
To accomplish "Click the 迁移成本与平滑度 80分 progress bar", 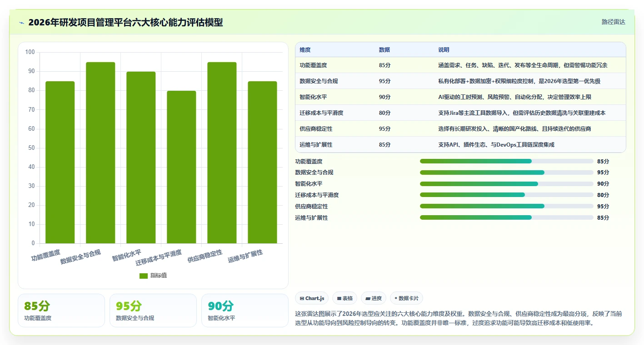I will click(x=507, y=195).
